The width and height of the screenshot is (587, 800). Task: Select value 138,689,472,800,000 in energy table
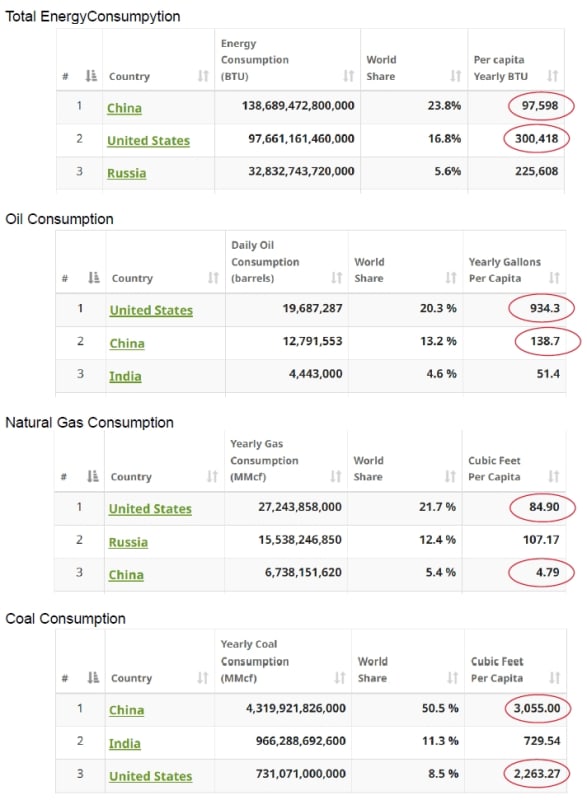point(298,106)
